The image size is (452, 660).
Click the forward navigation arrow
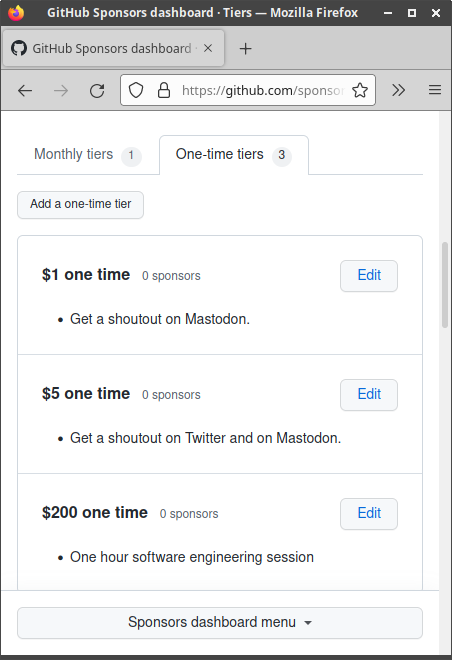click(x=61, y=90)
